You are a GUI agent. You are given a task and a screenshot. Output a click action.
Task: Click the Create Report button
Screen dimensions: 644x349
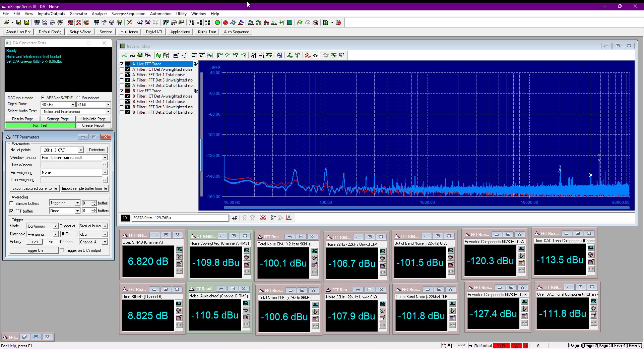point(93,125)
